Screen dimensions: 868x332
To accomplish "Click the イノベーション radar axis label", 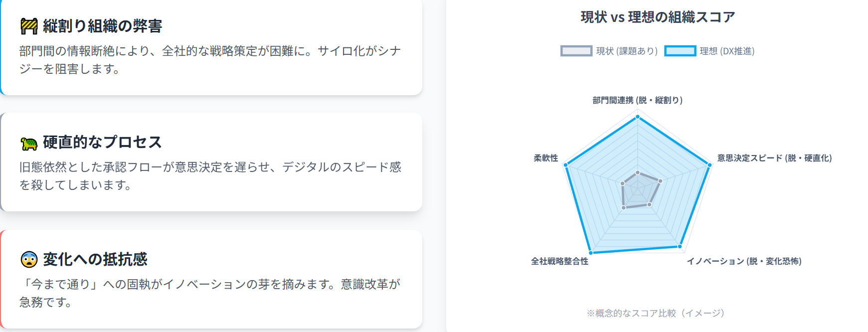I will tap(744, 261).
